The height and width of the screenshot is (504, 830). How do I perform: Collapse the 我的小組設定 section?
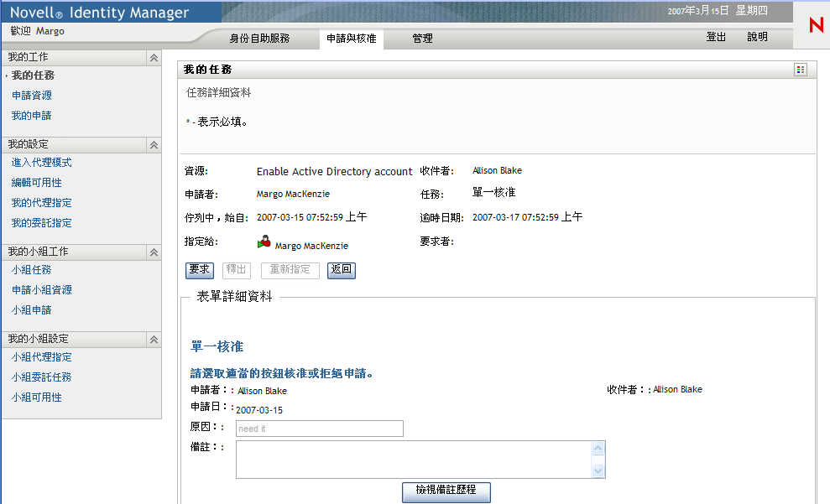[154, 340]
